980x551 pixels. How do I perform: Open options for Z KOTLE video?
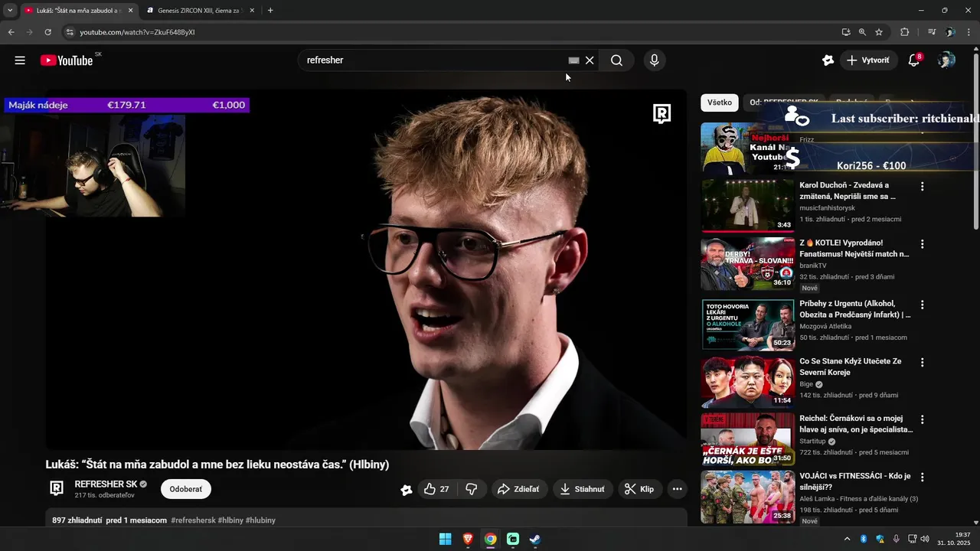pyautogui.click(x=923, y=244)
